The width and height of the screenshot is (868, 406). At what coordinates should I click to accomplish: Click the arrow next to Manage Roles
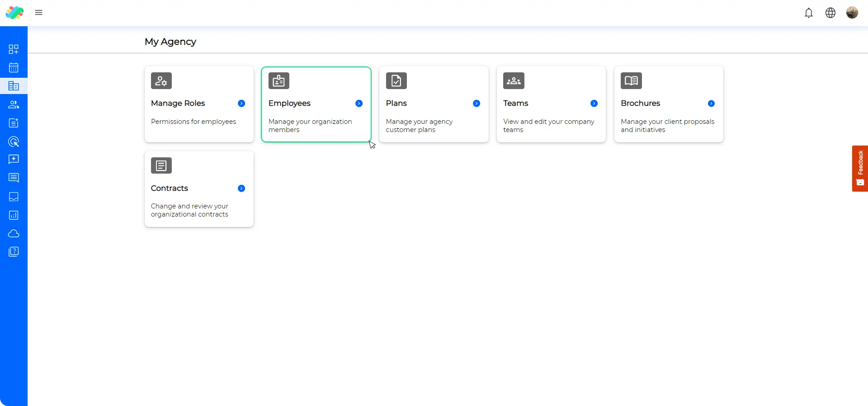(241, 104)
